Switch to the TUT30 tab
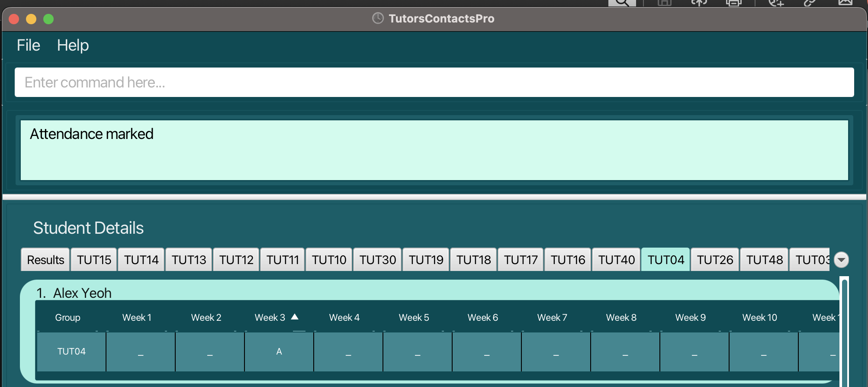The image size is (868, 387). 377,260
